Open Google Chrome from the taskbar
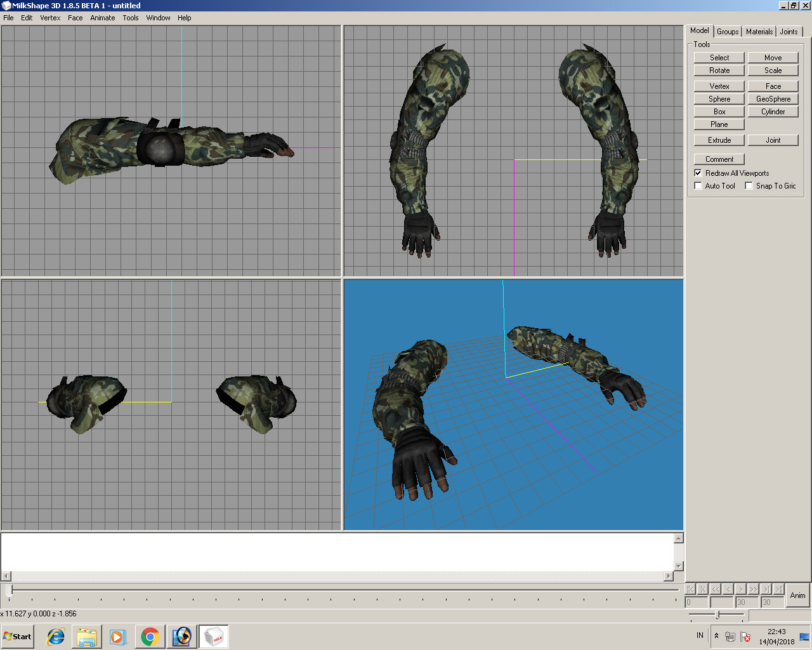 (150, 636)
